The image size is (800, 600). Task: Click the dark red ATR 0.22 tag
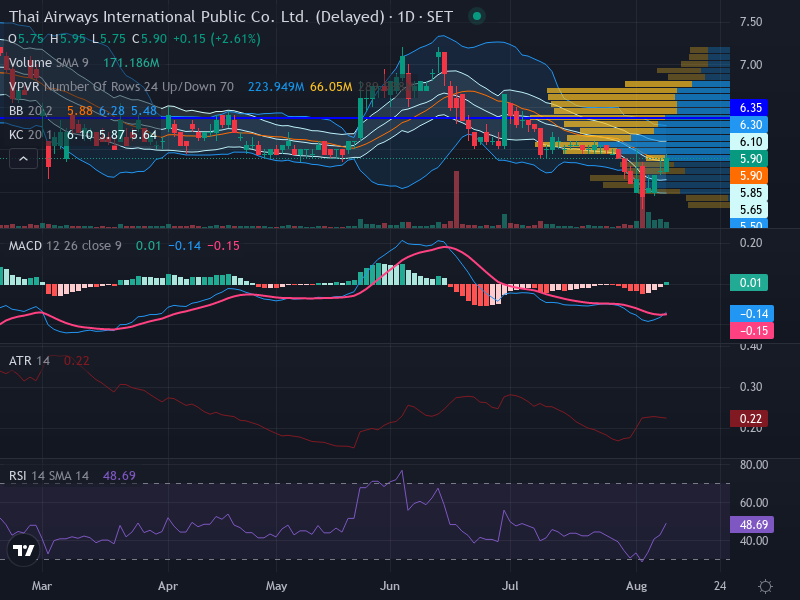pos(749,419)
